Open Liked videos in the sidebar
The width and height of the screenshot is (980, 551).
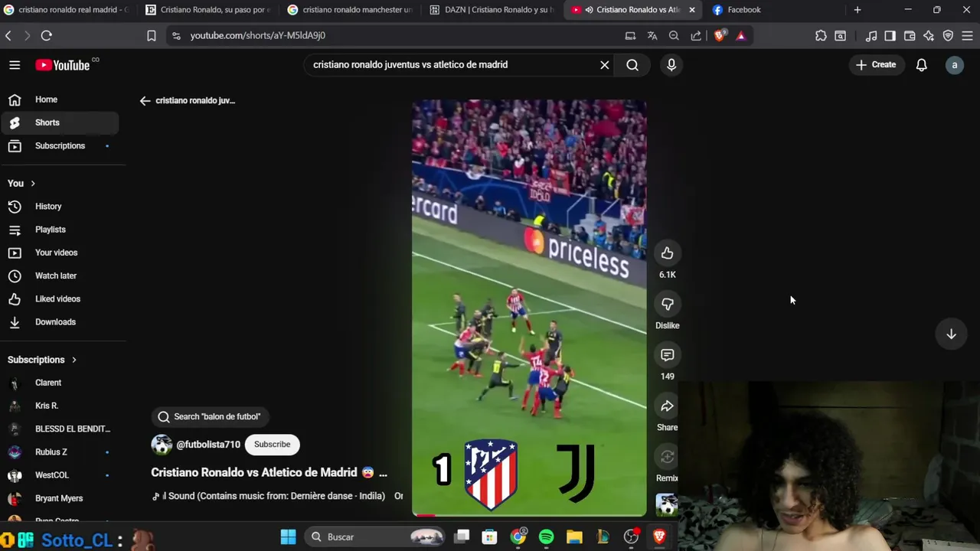[60, 298]
